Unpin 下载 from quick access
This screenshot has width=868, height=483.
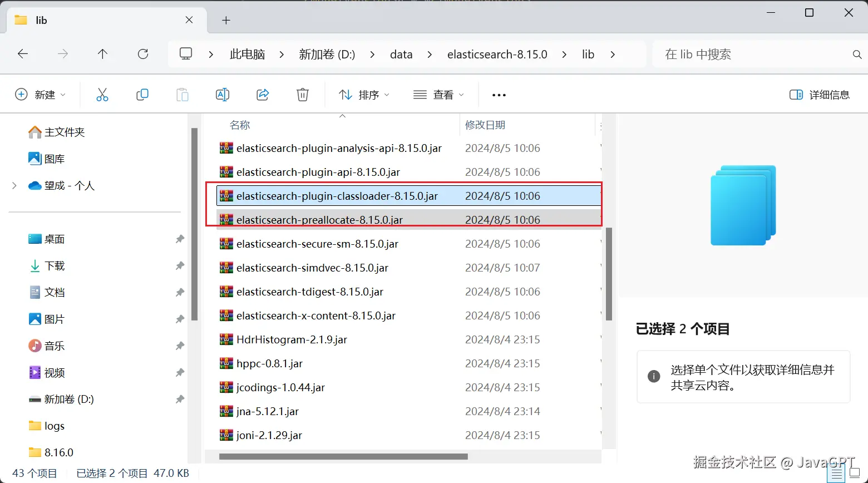180,266
